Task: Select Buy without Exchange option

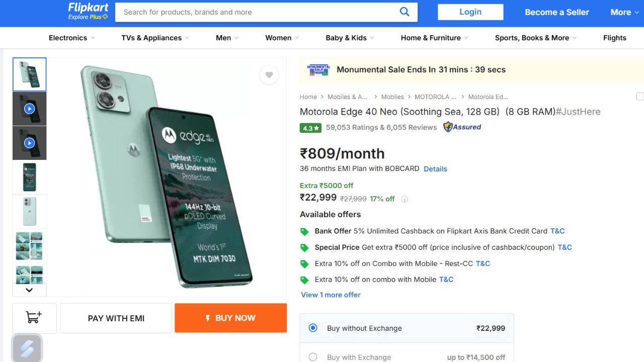Action: (313, 328)
